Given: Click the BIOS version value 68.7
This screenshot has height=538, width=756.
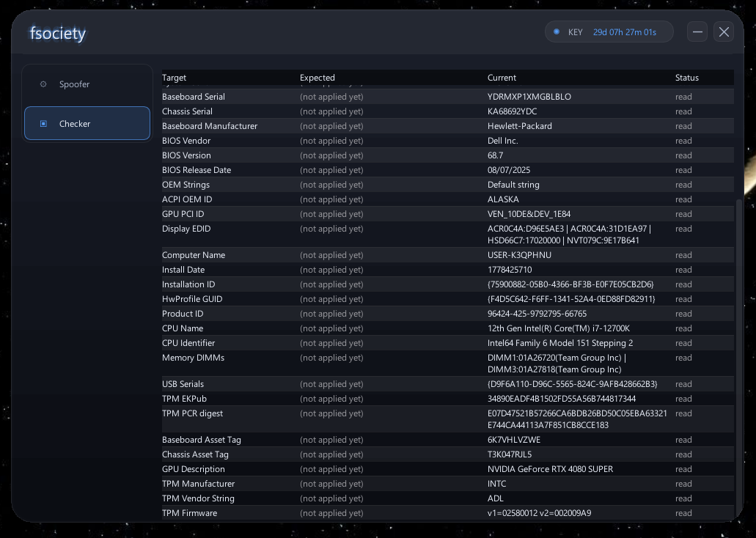Looking at the screenshot, I should [495, 155].
